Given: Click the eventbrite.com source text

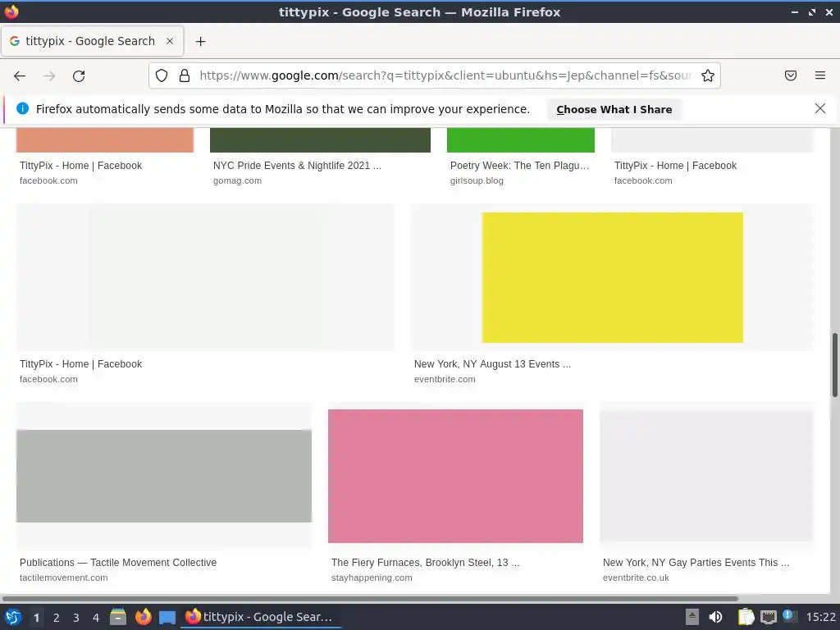Looking at the screenshot, I should tap(444, 379).
